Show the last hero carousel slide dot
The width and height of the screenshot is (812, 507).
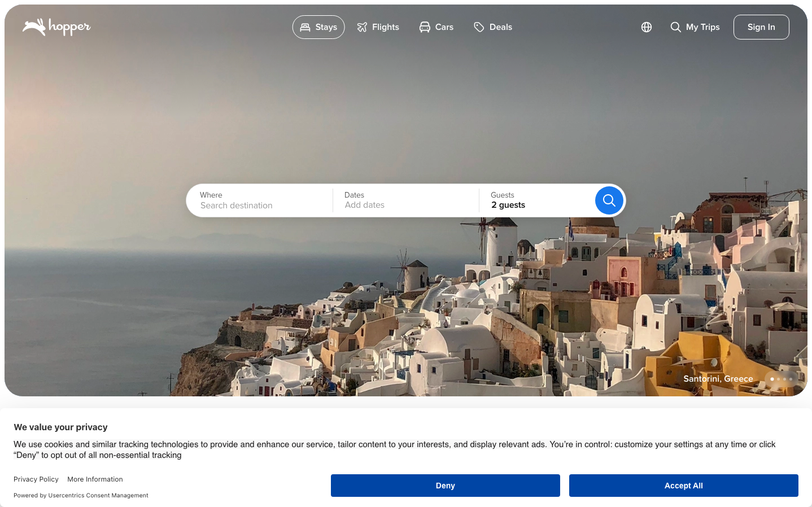click(791, 379)
